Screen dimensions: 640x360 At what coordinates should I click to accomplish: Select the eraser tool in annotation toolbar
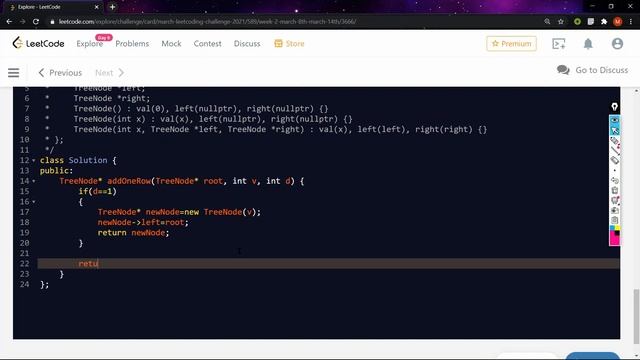tap(614, 160)
